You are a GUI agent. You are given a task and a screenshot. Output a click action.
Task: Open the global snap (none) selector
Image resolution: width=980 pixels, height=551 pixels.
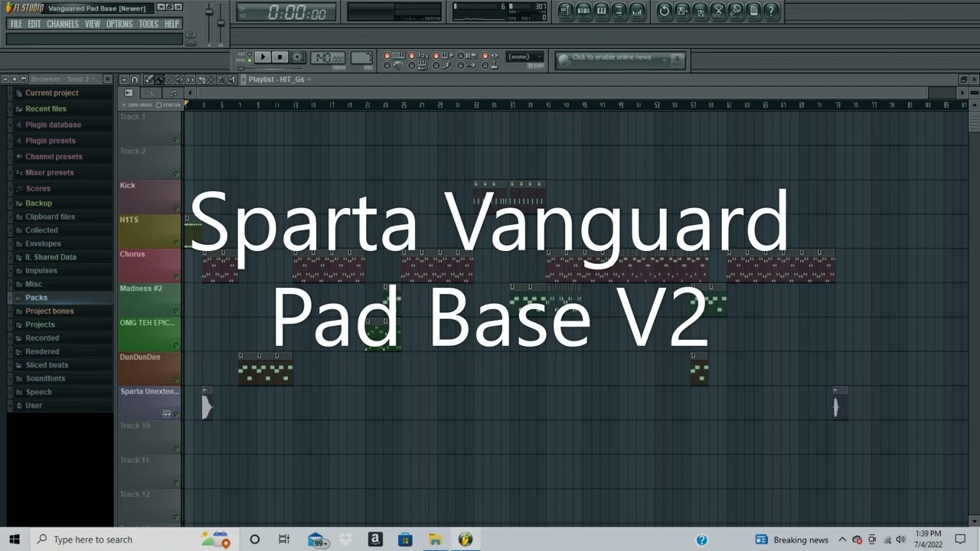coord(525,57)
